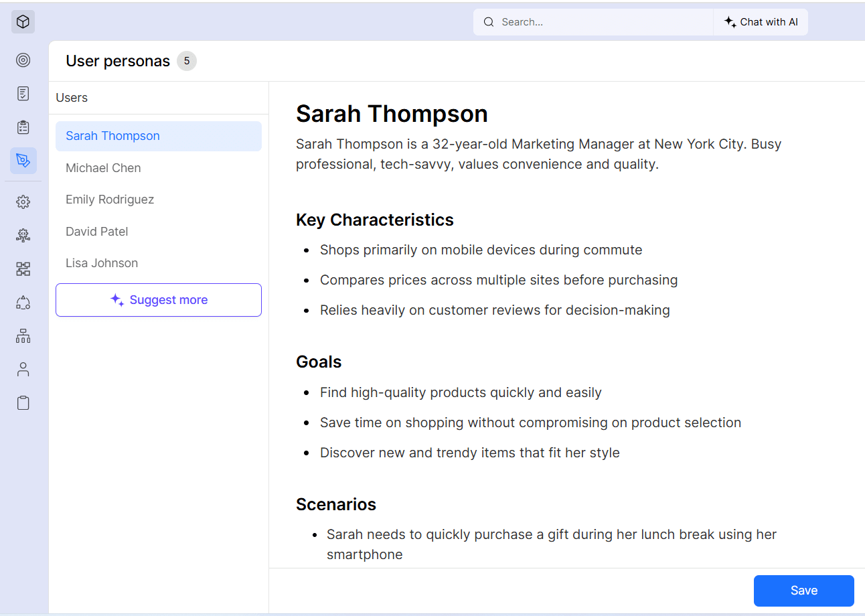This screenshot has width=865, height=616.
Task: Click the User personas page title
Action: pyautogui.click(x=118, y=61)
